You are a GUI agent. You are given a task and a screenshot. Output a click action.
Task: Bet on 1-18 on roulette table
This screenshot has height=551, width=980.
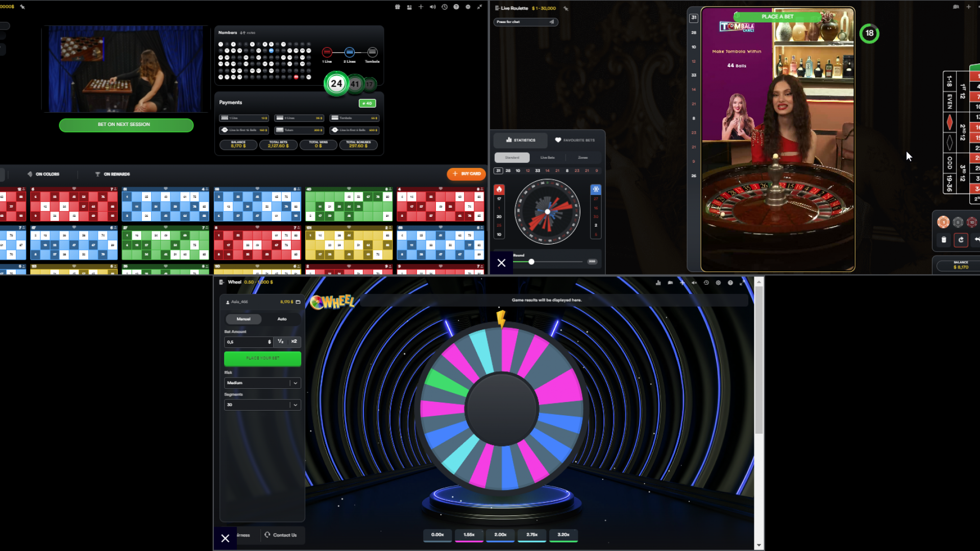click(950, 81)
